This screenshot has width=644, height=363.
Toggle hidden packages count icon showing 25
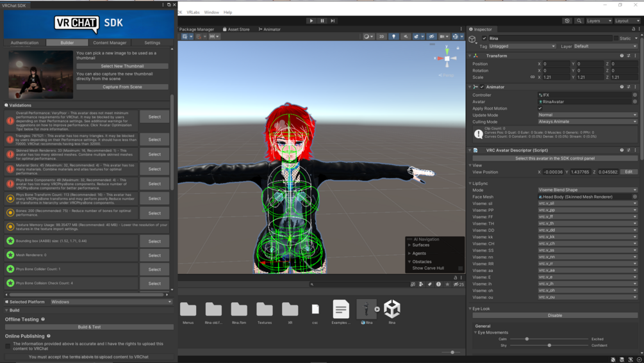pos(458,284)
